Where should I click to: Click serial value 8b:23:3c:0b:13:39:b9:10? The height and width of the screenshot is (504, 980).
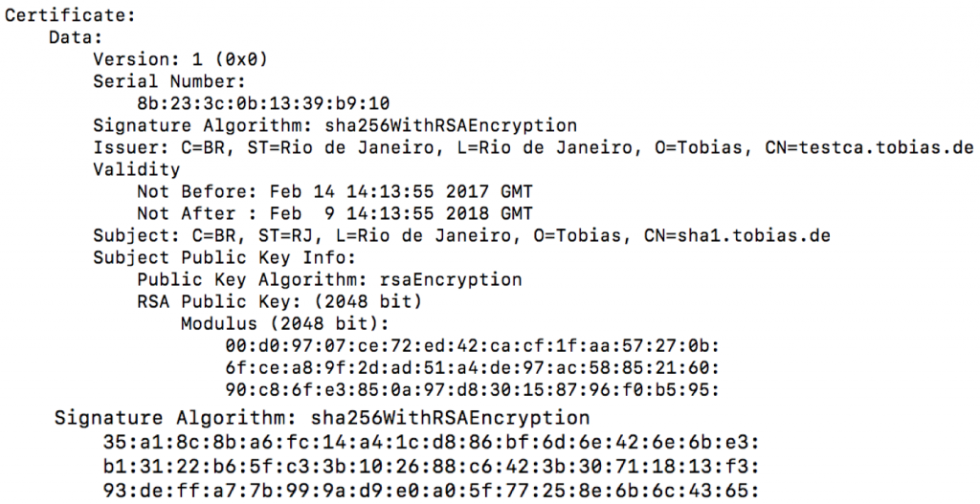coord(264,103)
